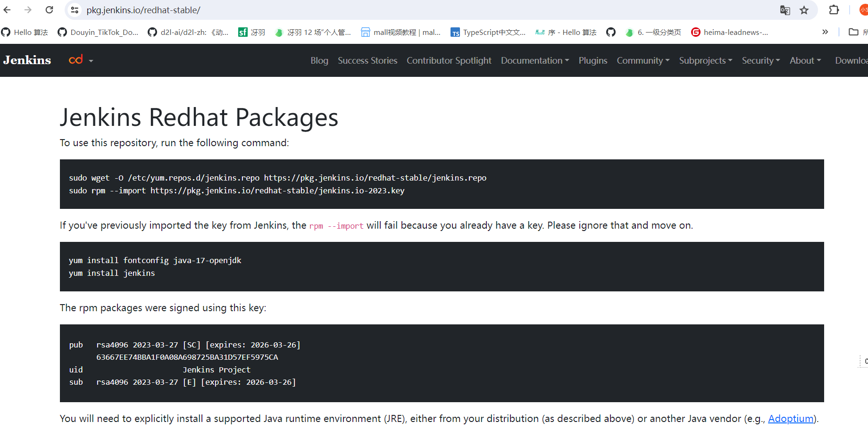This screenshot has width=868, height=430.
Task: Expand hidden bookmarks with chevron icon
Action: click(x=825, y=32)
